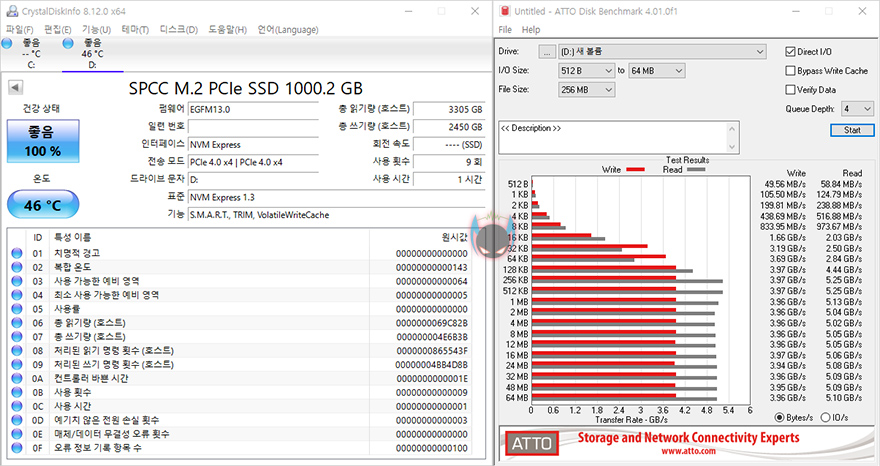Click status orb for attribute 07 총 쓰기량

pos(17,337)
